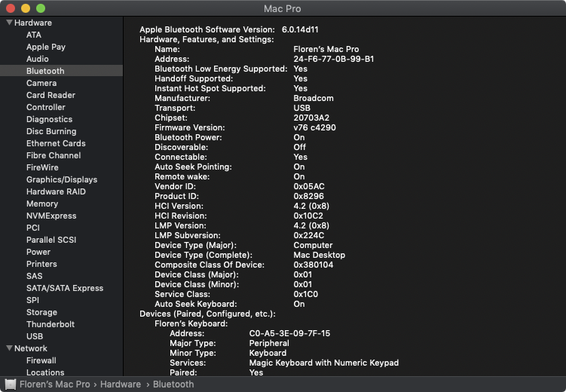Open the Disc Burning section

click(x=51, y=131)
